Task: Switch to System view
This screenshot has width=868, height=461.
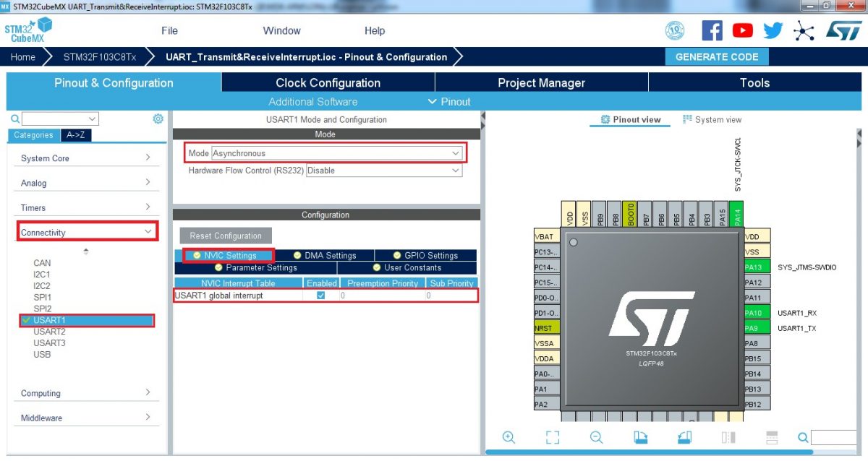Action: [x=712, y=120]
